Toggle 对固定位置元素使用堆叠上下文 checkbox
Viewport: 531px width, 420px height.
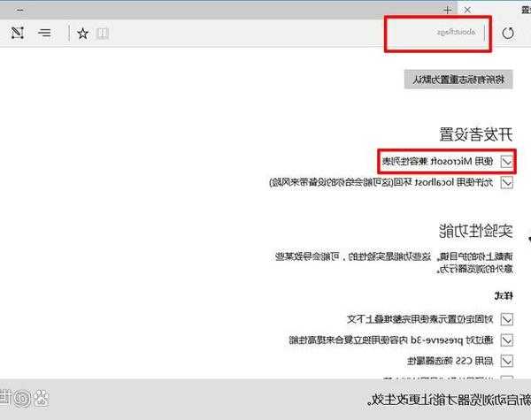click(507, 317)
